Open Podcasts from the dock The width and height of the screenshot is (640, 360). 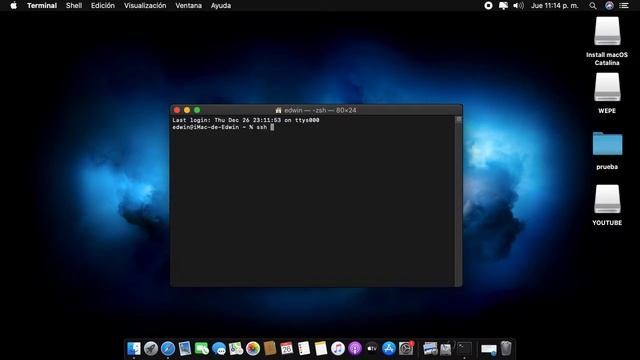pyautogui.click(x=355, y=348)
